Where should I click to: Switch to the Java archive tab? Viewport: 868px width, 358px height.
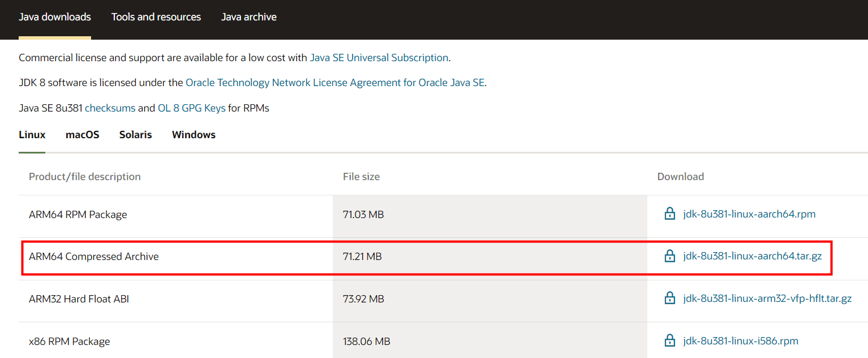249,17
